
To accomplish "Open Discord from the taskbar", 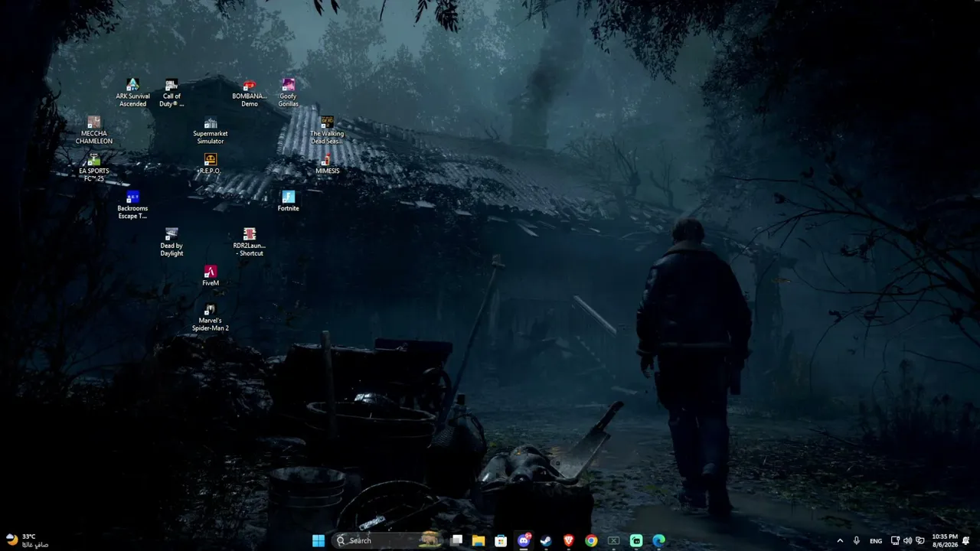I will (x=524, y=540).
